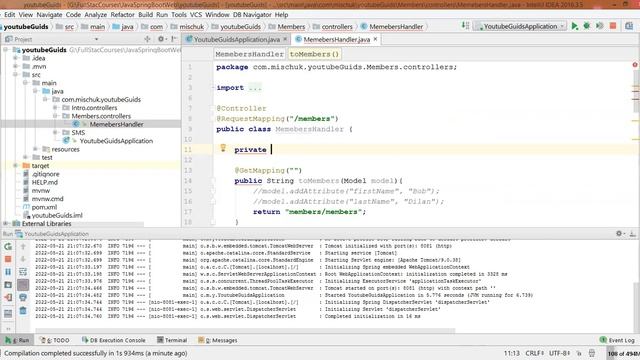The width and height of the screenshot is (640, 360).
Task: Click the build project down-arrow icon
Action: (x=465, y=26)
